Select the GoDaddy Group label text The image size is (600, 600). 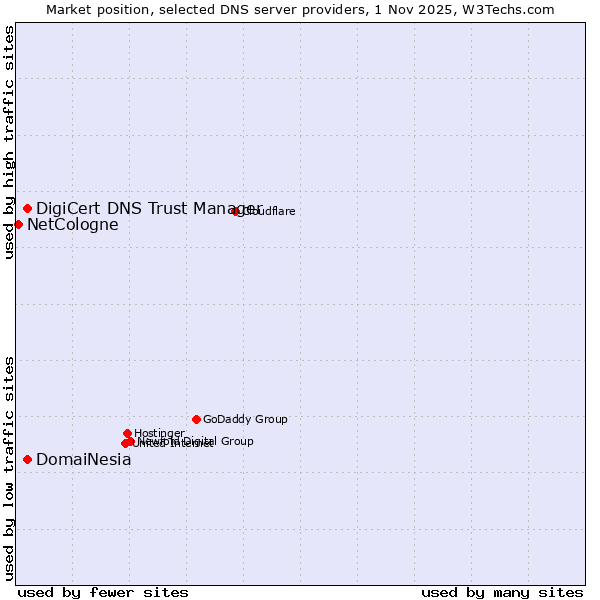point(245,419)
